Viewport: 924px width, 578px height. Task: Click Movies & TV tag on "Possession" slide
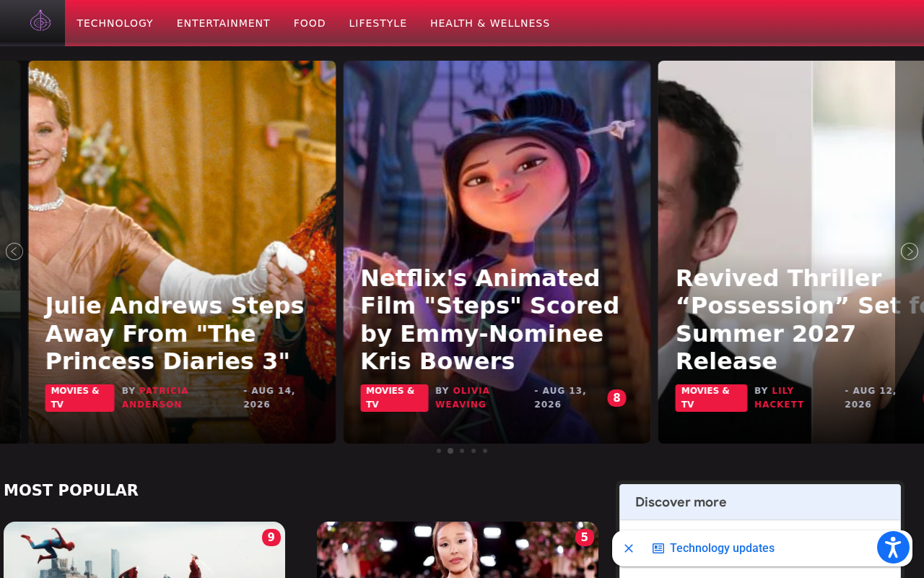coord(711,398)
